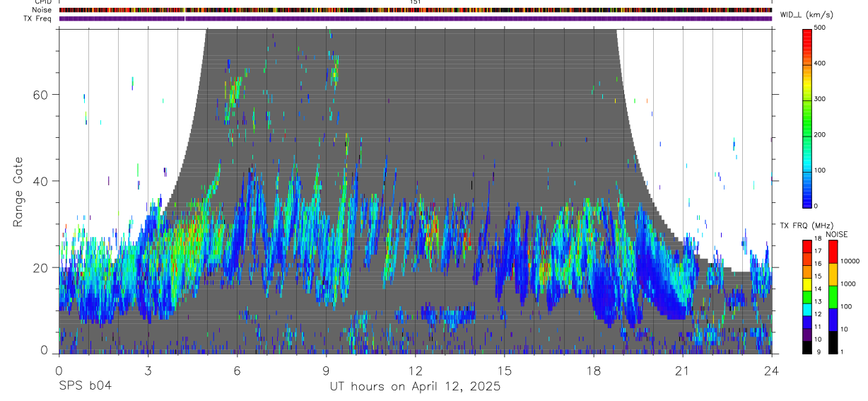Click the purple TX Freq strip
Viewport: 868px width, 401px height.
point(415,18)
